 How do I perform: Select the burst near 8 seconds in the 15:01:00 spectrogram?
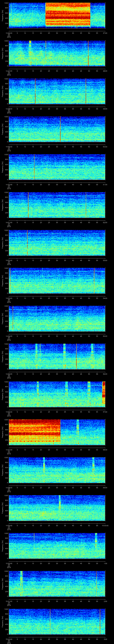[x=21, y=584]
